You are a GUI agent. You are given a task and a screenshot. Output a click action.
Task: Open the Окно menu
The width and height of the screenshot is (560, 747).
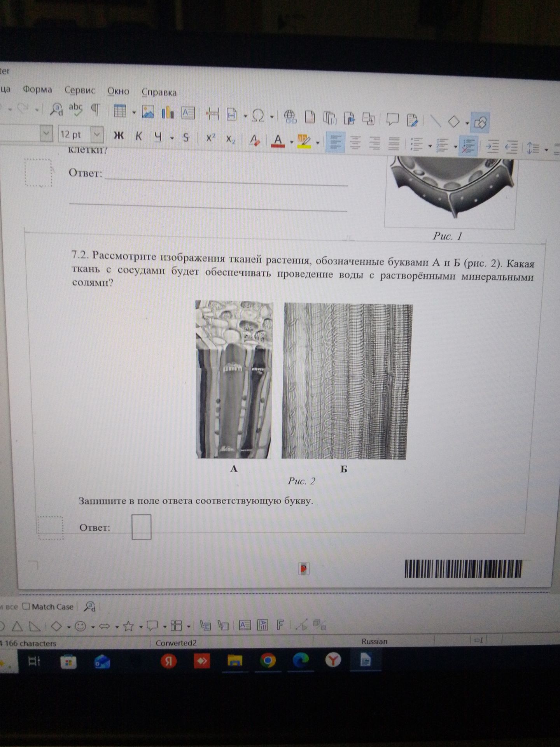click(x=118, y=91)
